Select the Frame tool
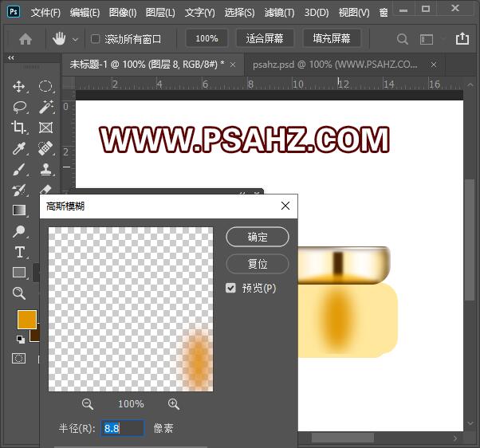Viewport: 480px width, 448px height. point(45,128)
